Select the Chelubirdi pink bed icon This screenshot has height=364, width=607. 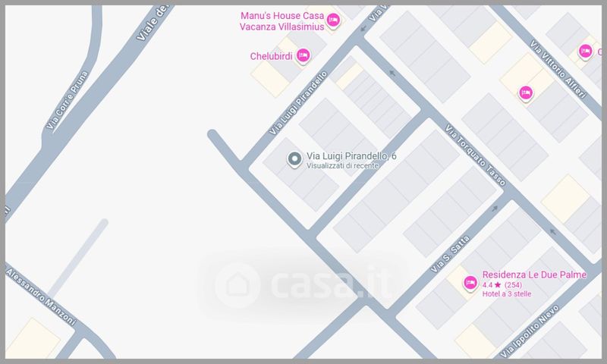[x=303, y=55]
